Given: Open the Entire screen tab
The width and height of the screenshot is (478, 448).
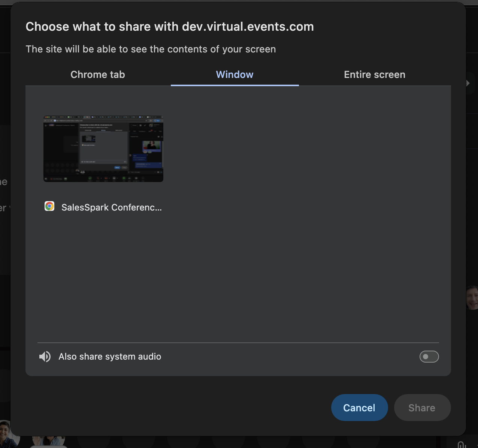Looking at the screenshot, I should pos(374,75).
